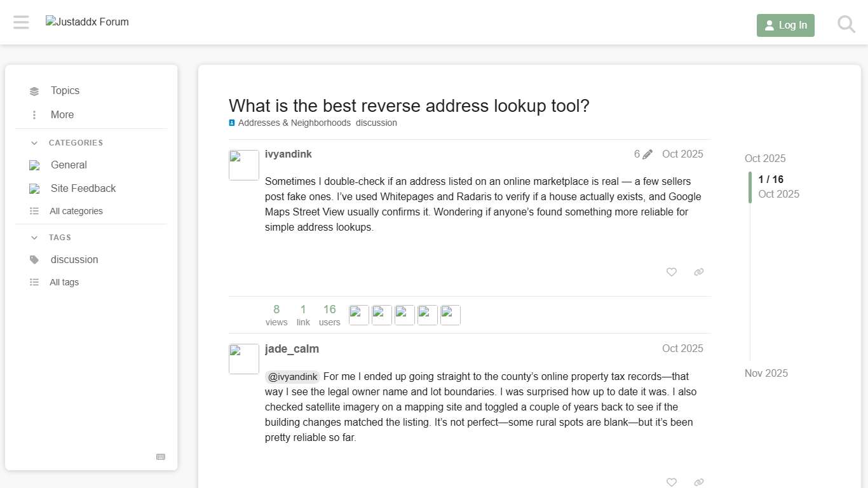Open keyboard shortcuts from sidebar footer

pos(160,457)
